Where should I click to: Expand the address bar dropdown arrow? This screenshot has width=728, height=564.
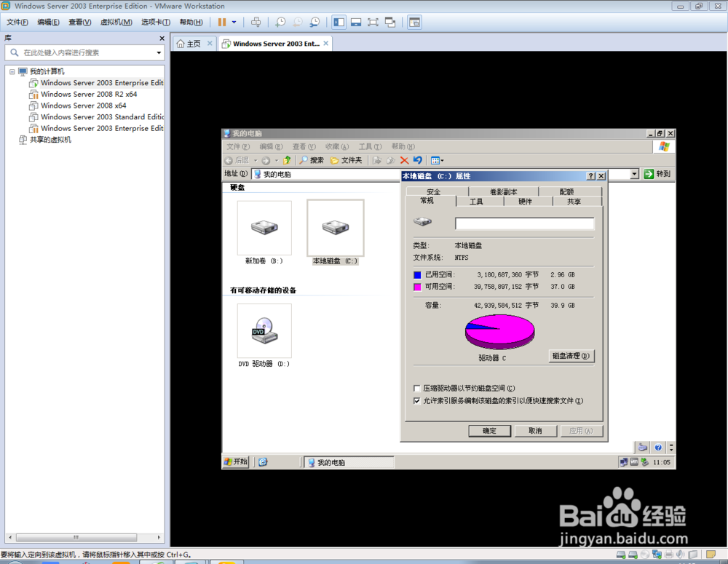click(x=635, y=174)
